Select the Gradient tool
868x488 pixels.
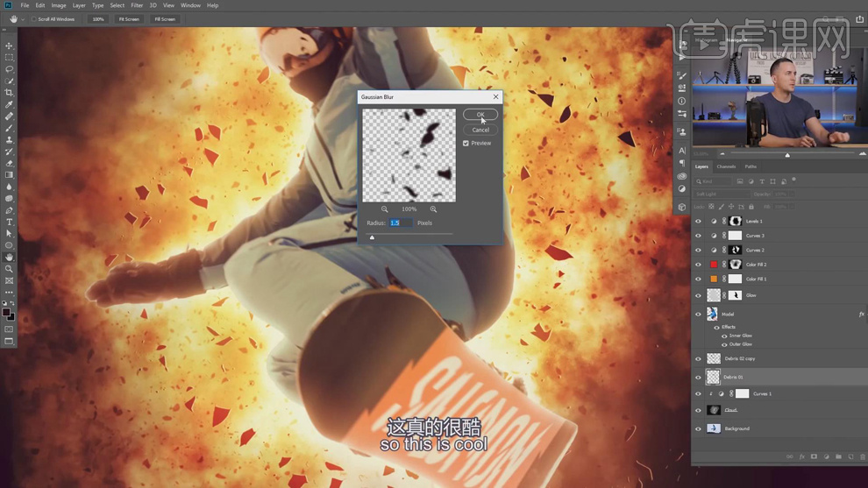pyautogui.click(x=9, y=175)
